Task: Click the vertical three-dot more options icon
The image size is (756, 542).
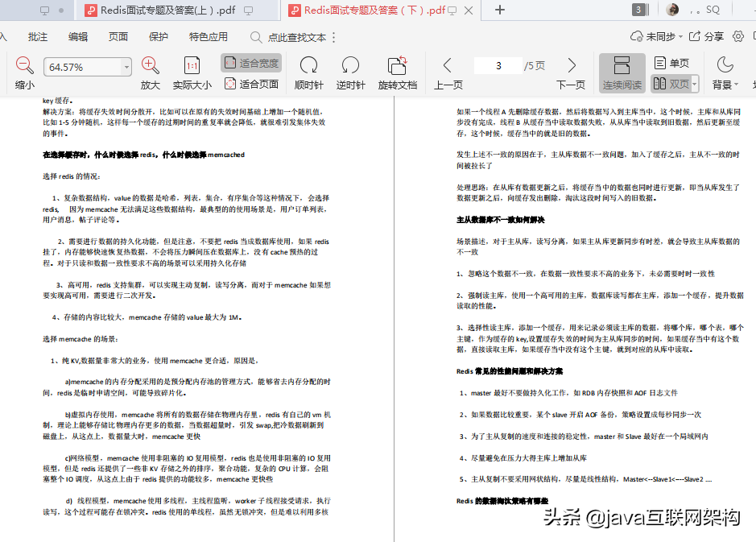Action: [333, 37]
